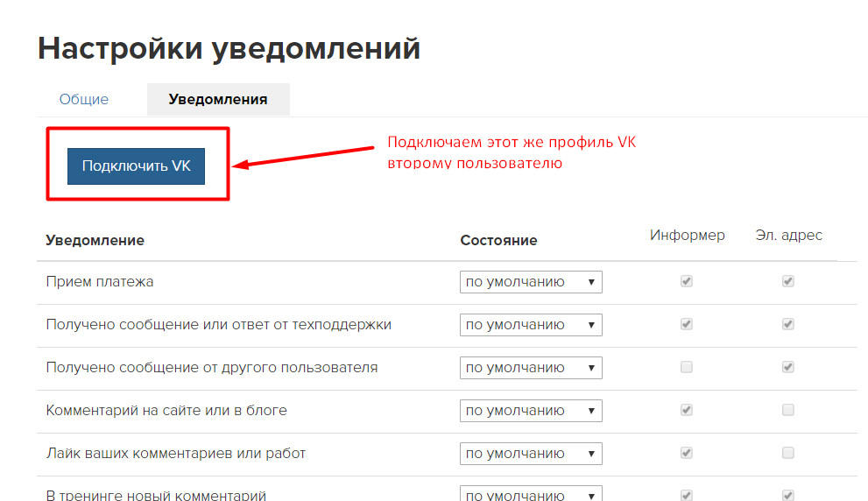Toggle Эл. адрес checkbox for Прием платежа

pyautogui.click(x=788, y=281)
